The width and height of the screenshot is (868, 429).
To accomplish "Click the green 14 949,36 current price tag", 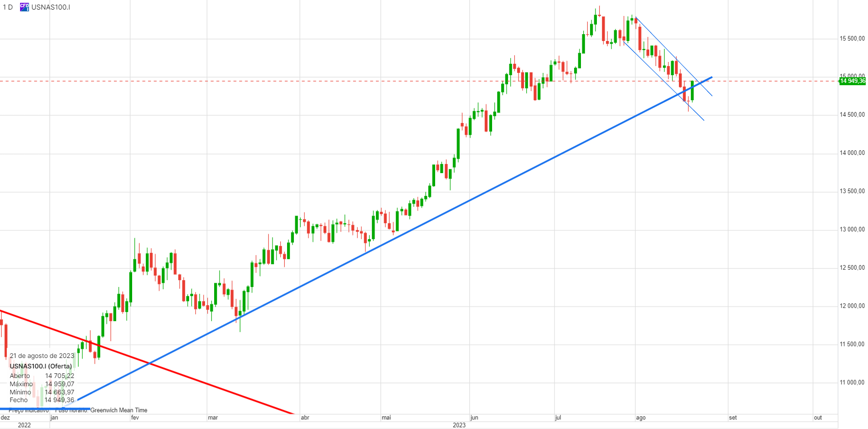I will coord(852,81).
